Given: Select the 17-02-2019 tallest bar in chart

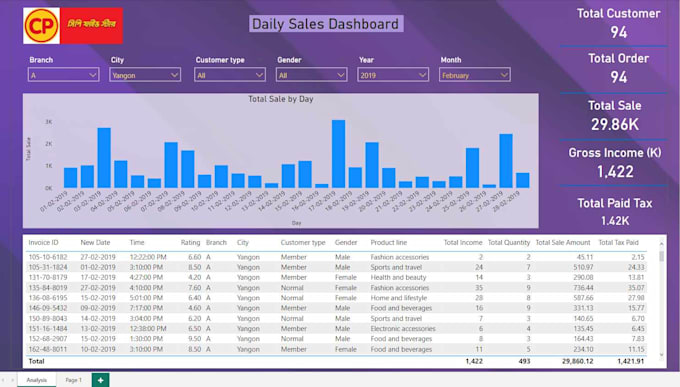Looking at the screenshot, I should tap(339, 154).
